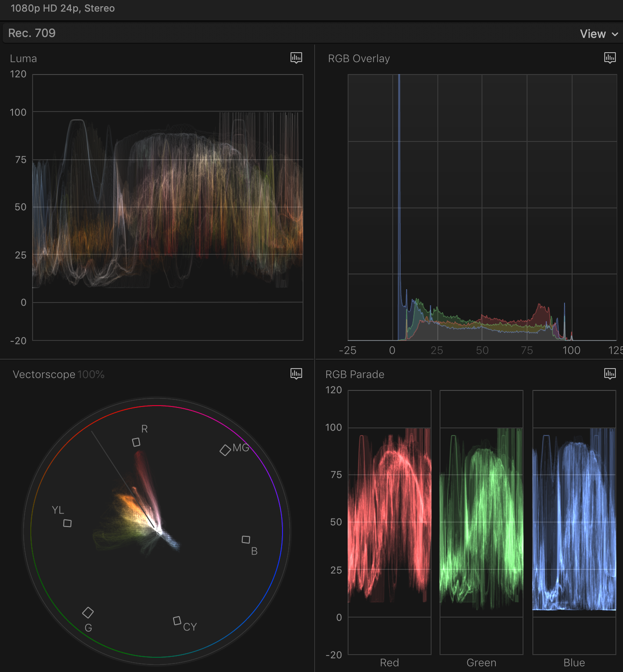Click the -25 label on RGB Overlay axis
The width and height of the screenshot is (623, 672).
(348, 350)
